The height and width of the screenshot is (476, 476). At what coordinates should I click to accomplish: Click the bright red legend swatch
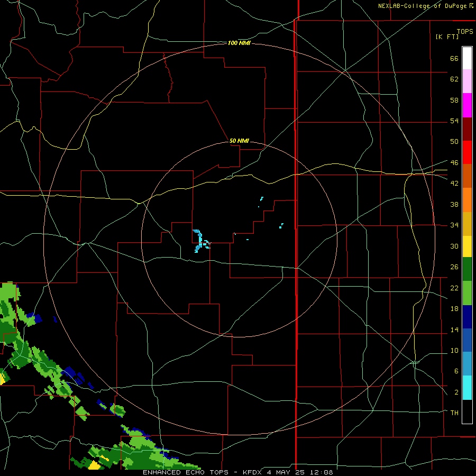coord(467,152)
